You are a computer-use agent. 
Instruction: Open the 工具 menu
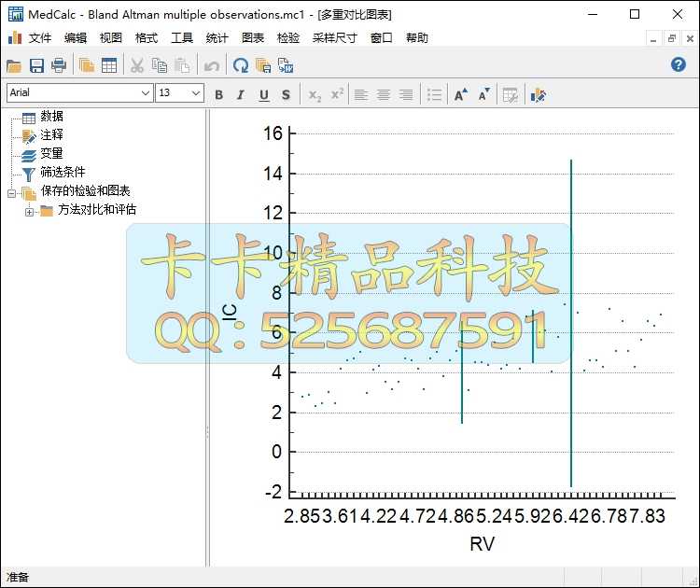click(x=182, y=38)
